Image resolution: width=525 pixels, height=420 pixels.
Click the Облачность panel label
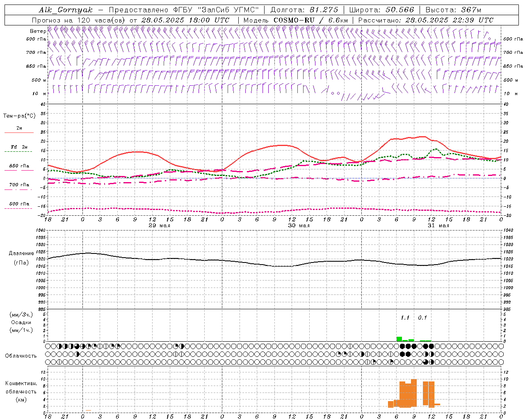[21, 356]
